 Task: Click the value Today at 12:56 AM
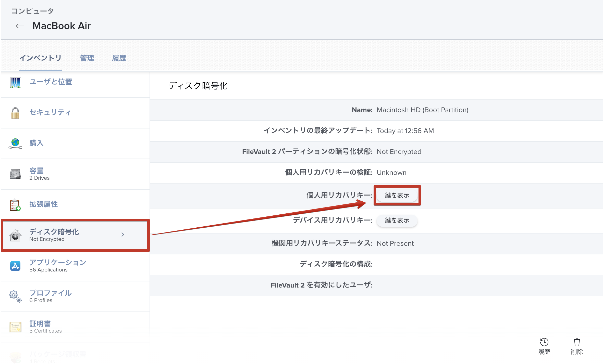point(405,131)
